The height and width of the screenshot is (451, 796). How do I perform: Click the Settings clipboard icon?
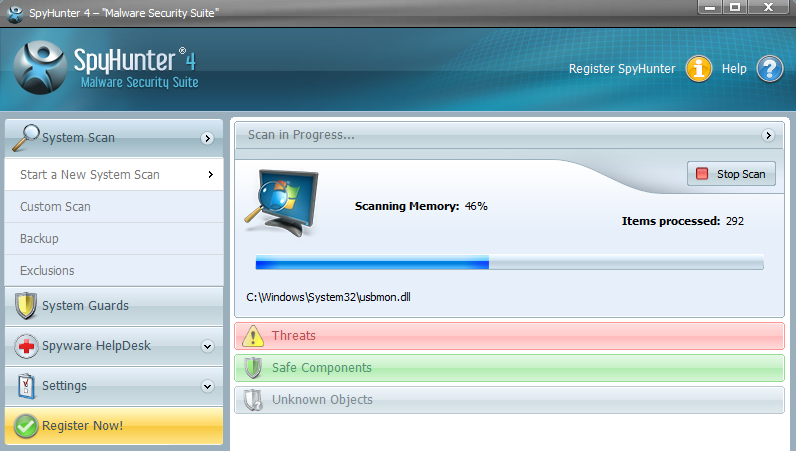click(x=26, y=386)
